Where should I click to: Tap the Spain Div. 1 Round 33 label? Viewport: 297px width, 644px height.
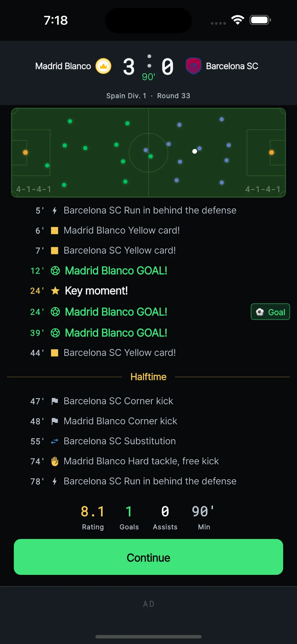click(x=148, y=96)
